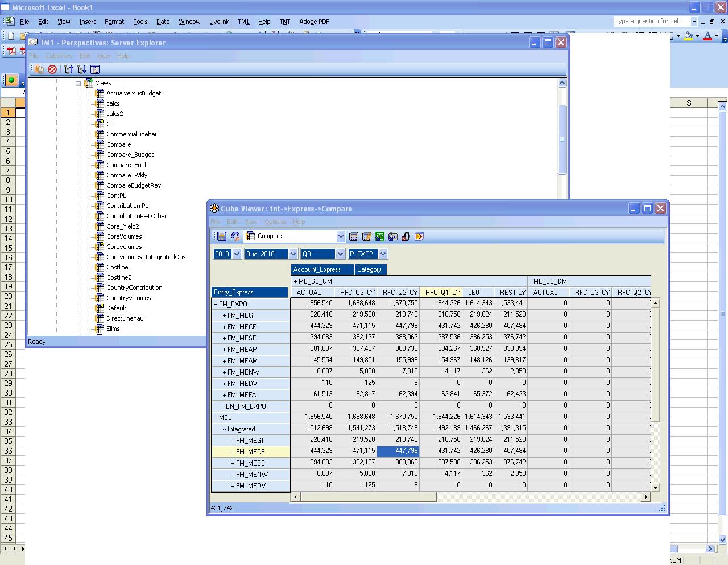
Task: Expand the FM_MEAP row
Action: (x=225, y=350)
